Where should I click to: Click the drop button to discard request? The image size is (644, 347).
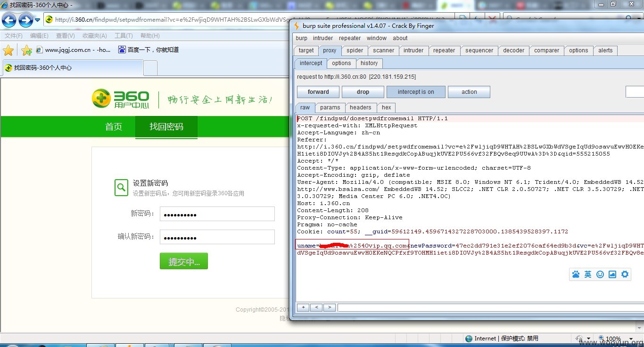(363, 92)
